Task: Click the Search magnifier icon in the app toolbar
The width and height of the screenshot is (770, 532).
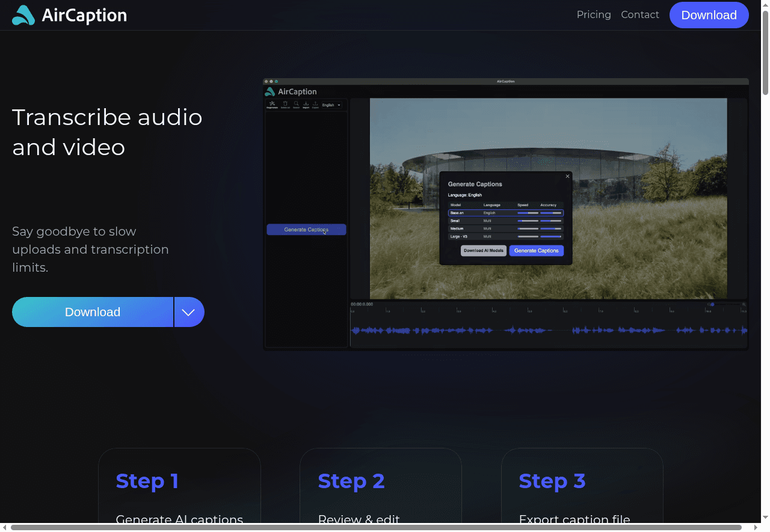Action: (x=296, y=105)
